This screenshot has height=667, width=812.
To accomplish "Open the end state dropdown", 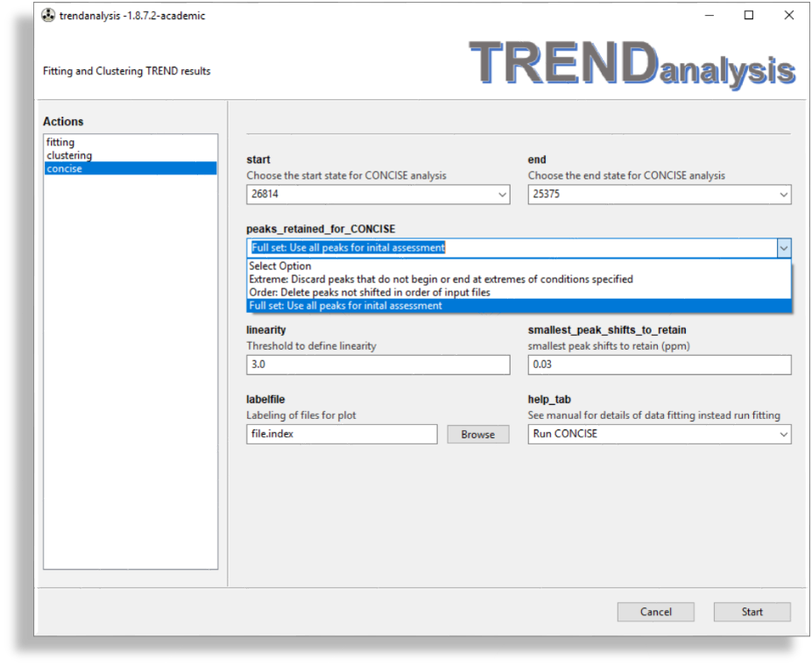I will pyautogui.click(x=659, y=195).
